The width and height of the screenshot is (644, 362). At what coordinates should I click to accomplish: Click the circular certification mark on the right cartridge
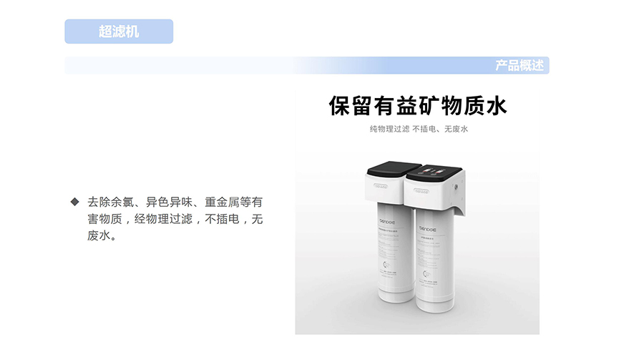click(x=426, y=274)
